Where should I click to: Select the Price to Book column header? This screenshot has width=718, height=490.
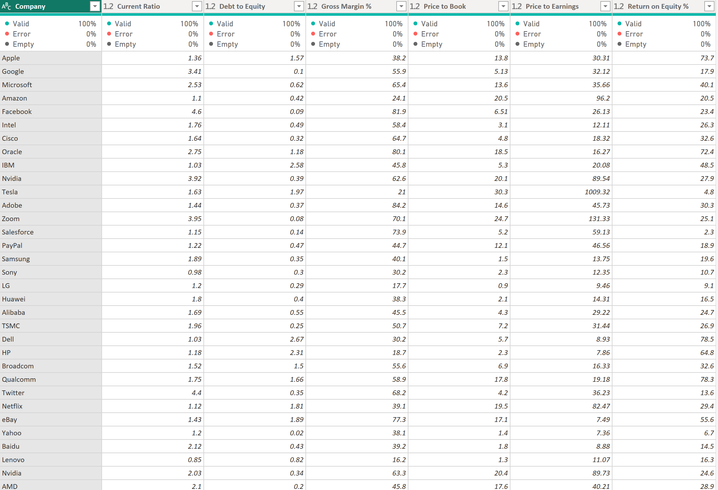[x=459, y=6]
